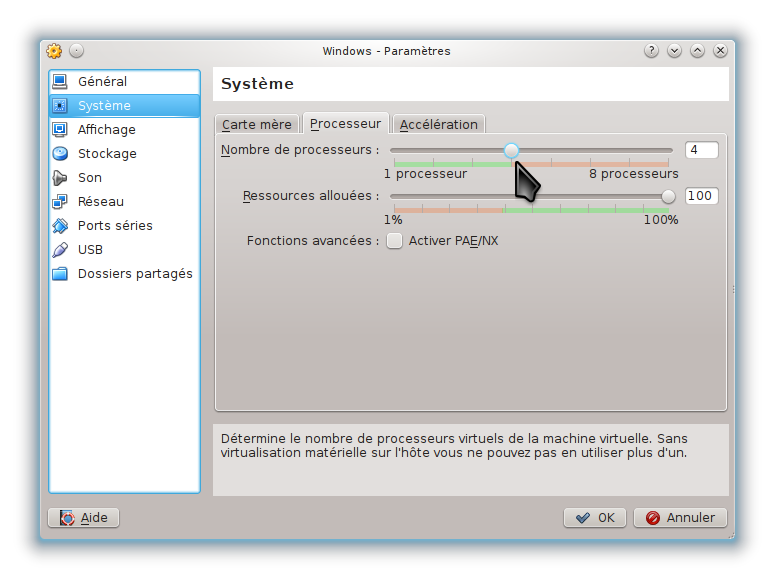
Task: Go to Stockage settings
Action: click(125, 153)
